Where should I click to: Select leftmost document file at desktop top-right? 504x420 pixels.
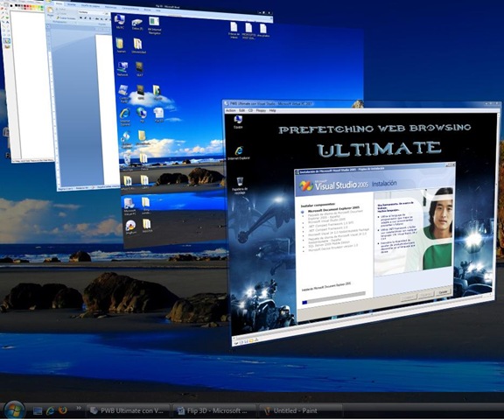point(234,30)
